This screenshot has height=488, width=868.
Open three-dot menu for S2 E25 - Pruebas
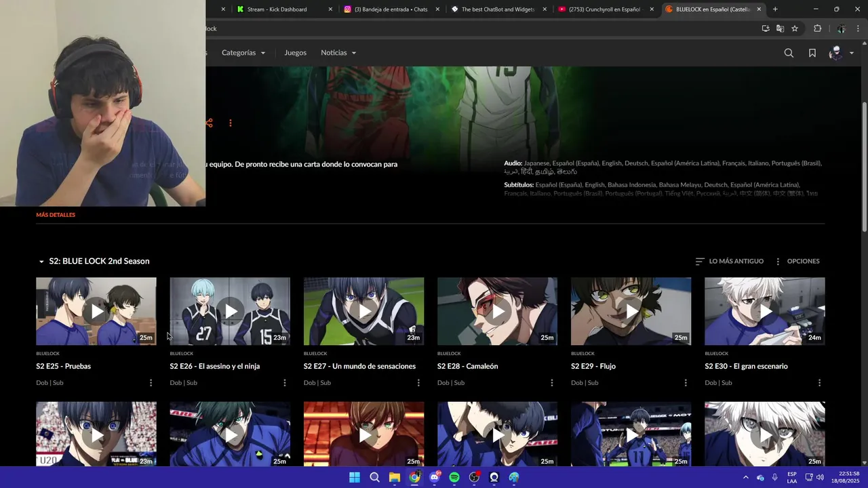tap(151, 383)
